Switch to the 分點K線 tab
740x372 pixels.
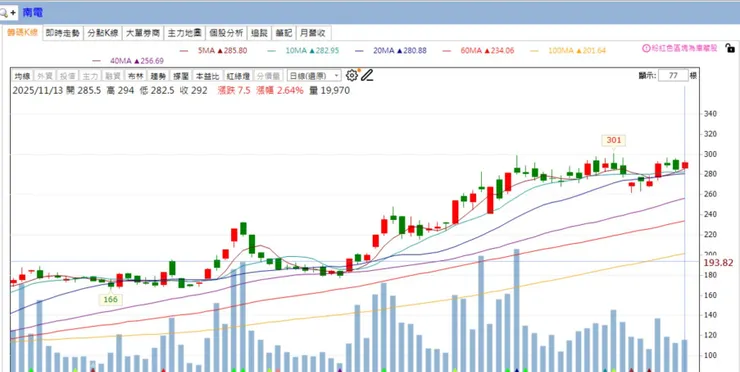[103, 33]
